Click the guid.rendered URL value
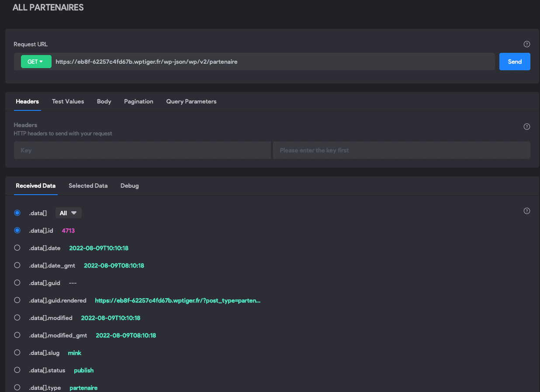The image size is (540, 392). click(178, 300)
